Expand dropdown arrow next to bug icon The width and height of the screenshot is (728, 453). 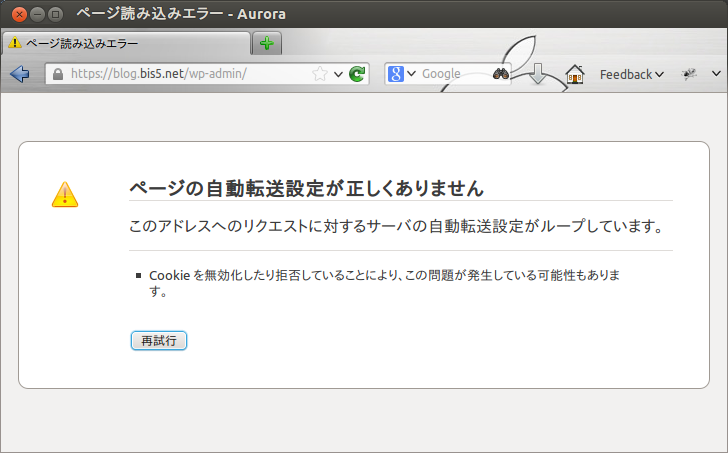716,73
